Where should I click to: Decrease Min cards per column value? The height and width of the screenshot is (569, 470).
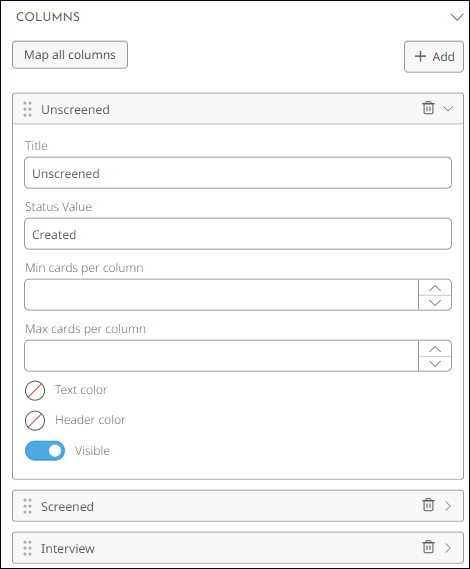(x=435, y=303)
